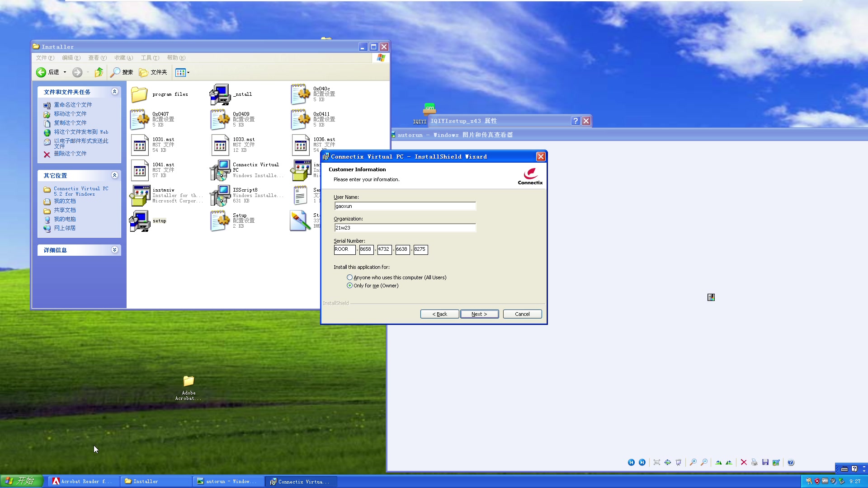This screenshot has width=868, height=488.
Task: Cancel the Connectix Virtual PC installation
Action: coord(522,314)
